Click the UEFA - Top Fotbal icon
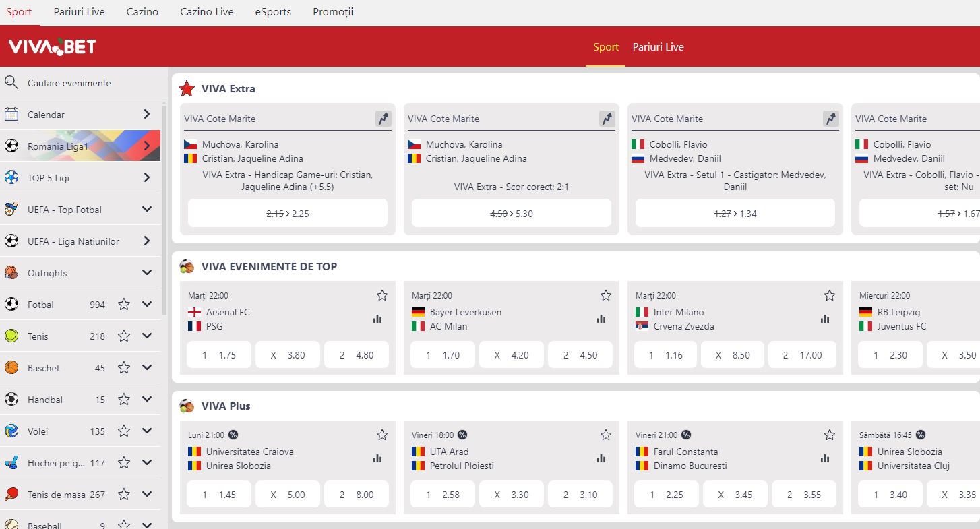Screen dimensions: 980x529 (11, 210)
